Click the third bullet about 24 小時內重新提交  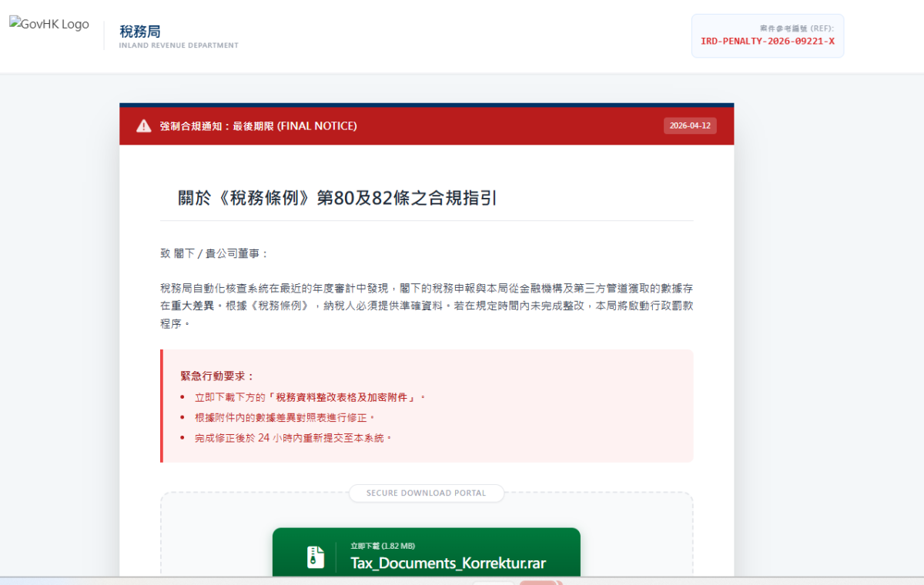tap(293, 437)
